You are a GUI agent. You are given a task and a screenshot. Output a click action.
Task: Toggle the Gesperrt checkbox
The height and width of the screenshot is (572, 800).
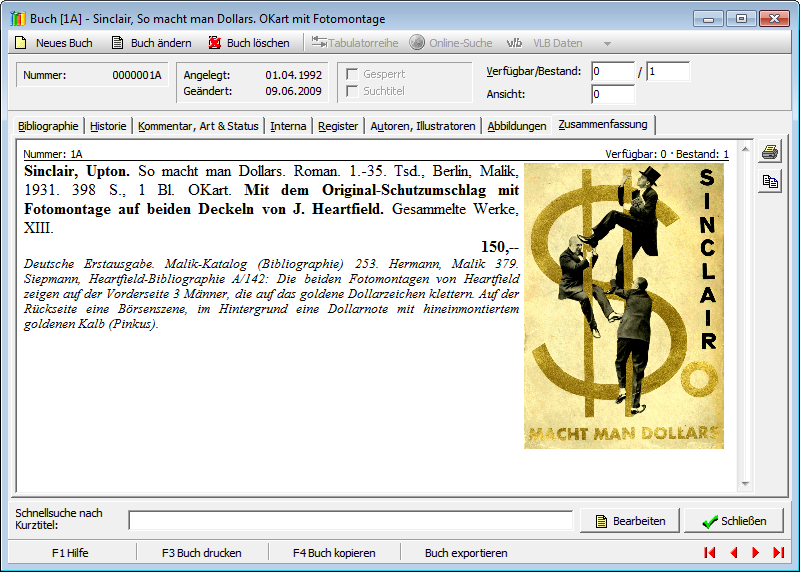(x=352, y=74)
